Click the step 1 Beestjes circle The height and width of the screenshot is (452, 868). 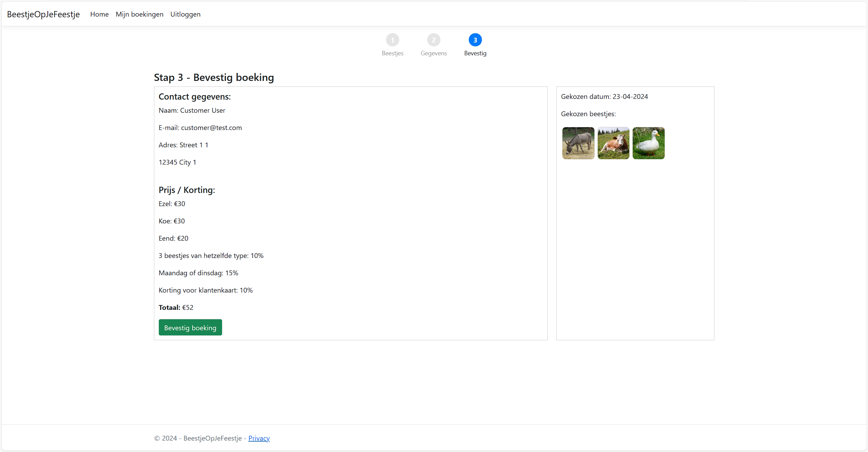392,40
